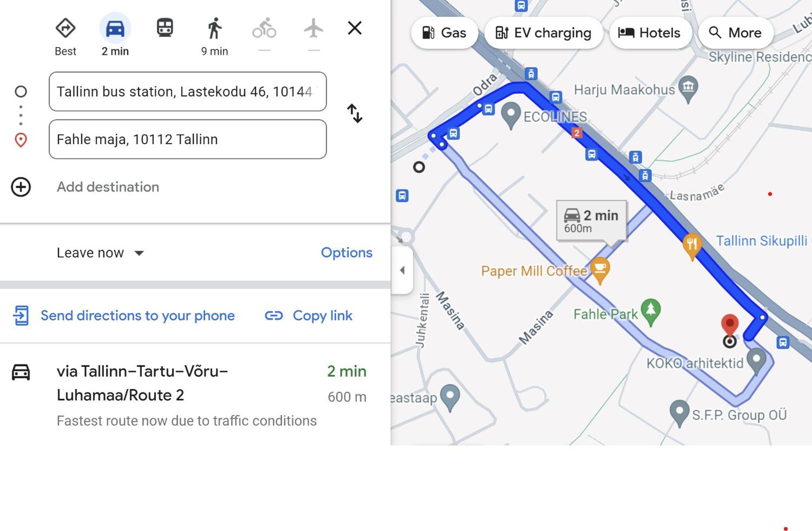The width and height of the screenshot is (812, 531).
Task: Open the Leave now dropdown
Action: pyautogui.click(x=101, y=253)
